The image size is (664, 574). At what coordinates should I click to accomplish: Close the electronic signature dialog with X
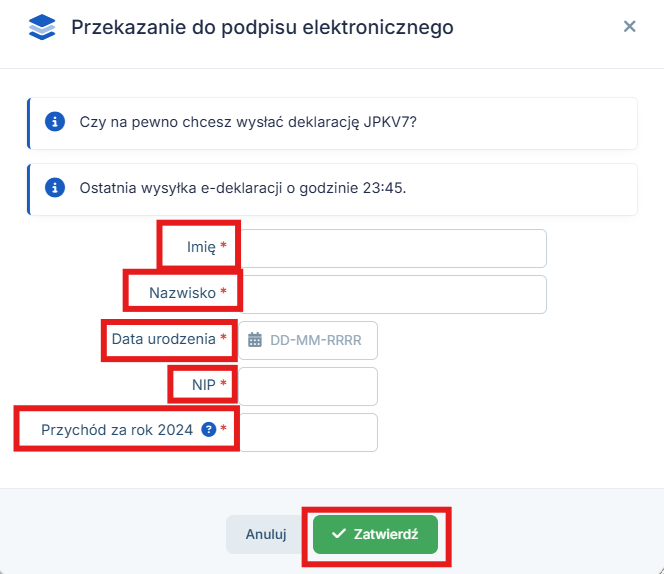click(x=629, y=27)
